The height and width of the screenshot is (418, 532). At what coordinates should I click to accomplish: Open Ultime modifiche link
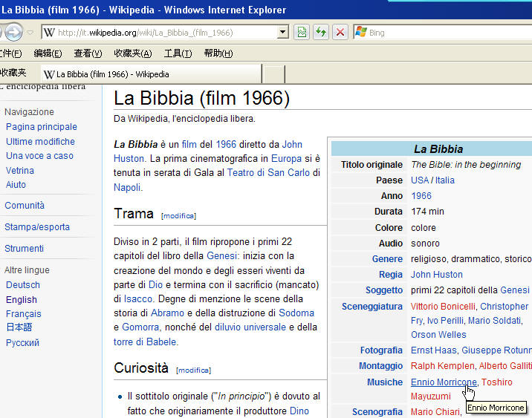(x=40, y=141)
